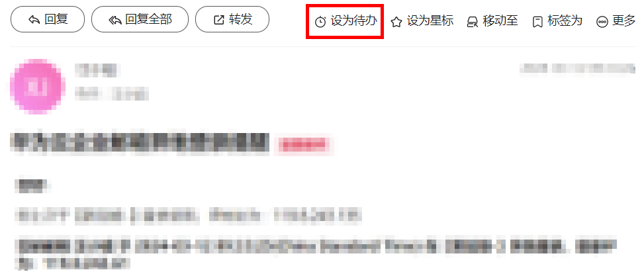Click the bookmark tag icon

point(537,22)
